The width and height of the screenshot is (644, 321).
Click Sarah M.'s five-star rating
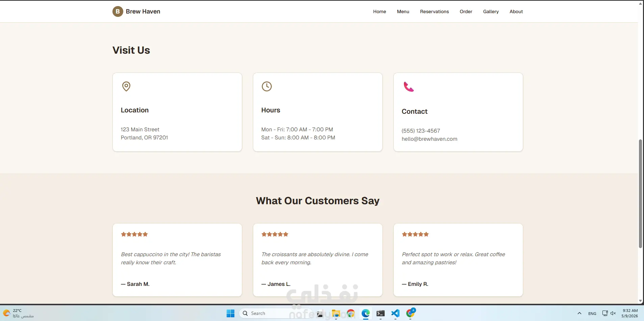[134, 234]
